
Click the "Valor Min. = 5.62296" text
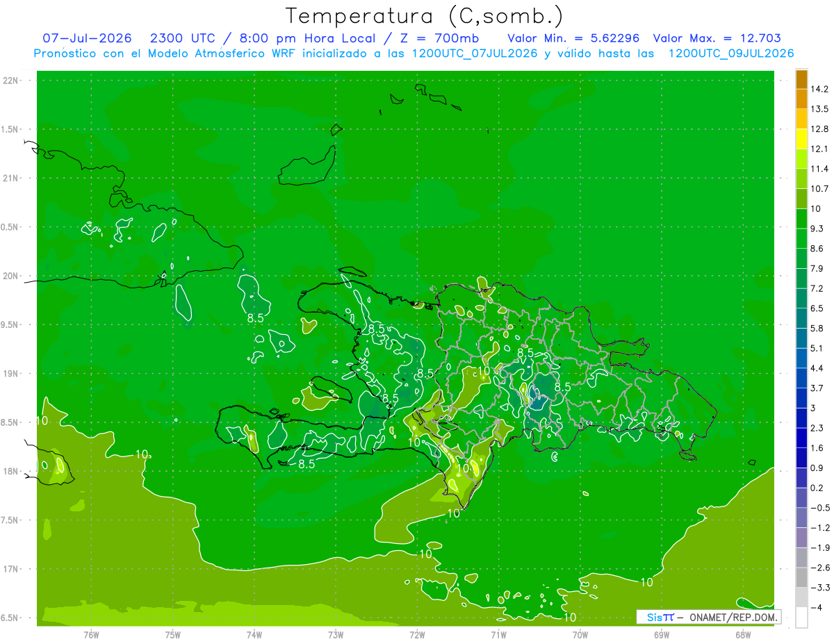574,38
